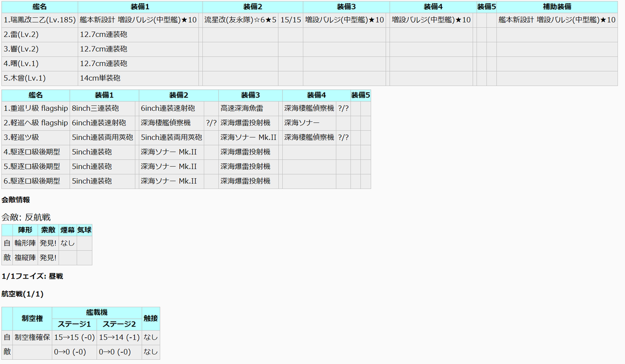Select 5inch連装両用莢砲 in 軽巡ツ級 装備1 column
The height and width of the screenshot is (364, 625).
click(102, 138)
